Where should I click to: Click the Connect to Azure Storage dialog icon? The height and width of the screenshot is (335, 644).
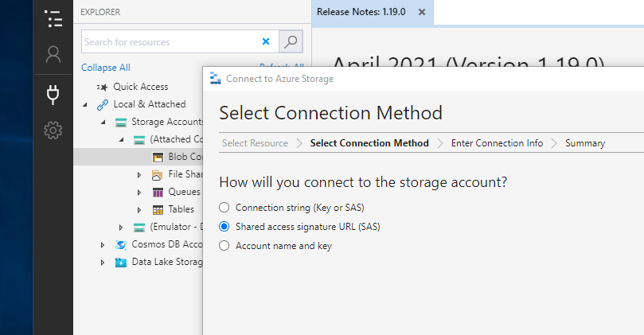coord(216,78)
